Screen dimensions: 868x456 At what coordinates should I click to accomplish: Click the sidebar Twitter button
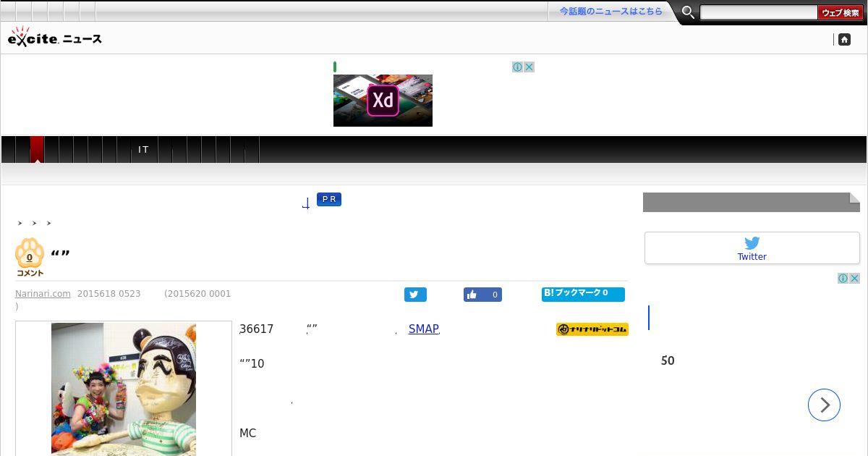(x=752, y=248)
